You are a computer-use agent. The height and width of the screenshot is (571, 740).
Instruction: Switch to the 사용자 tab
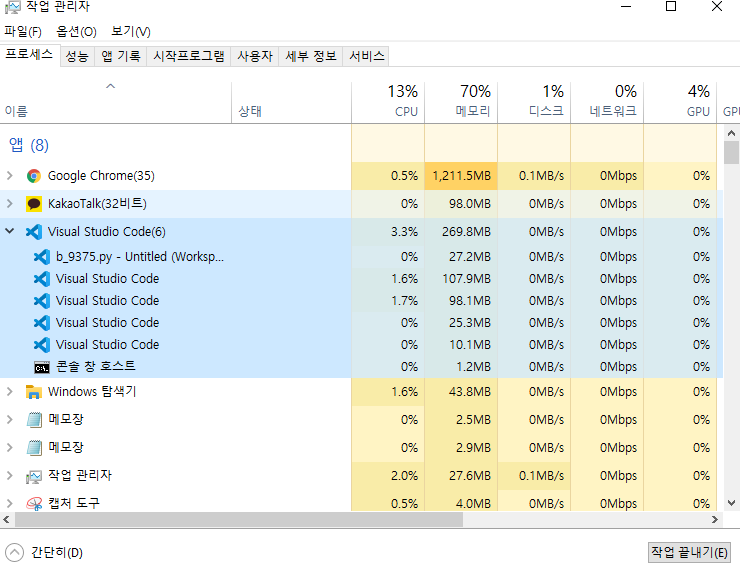[255, 57]
